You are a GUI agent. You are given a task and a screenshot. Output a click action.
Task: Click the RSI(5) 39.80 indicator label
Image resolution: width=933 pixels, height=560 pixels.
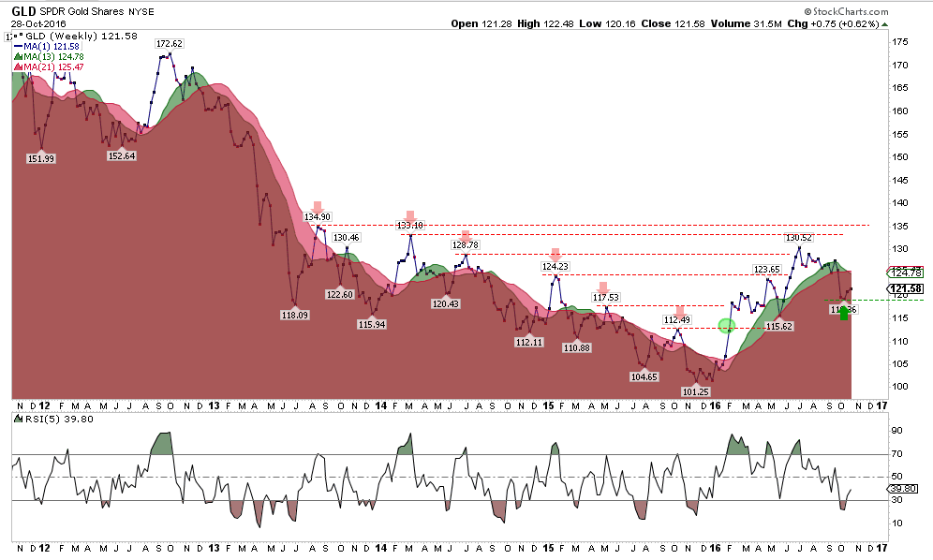58,419
